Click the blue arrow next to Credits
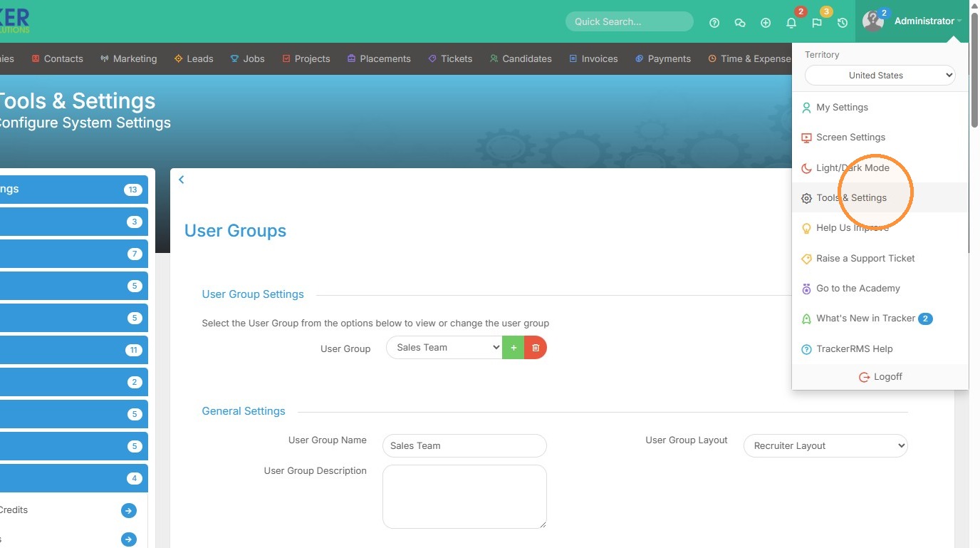980x548 pixels. (x=129, y=510)
